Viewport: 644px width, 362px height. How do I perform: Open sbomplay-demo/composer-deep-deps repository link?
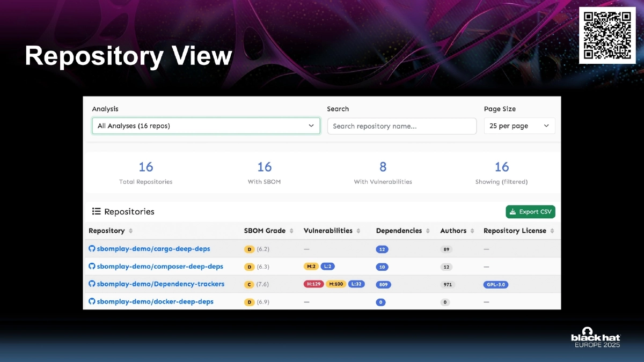tap(160, 267)
